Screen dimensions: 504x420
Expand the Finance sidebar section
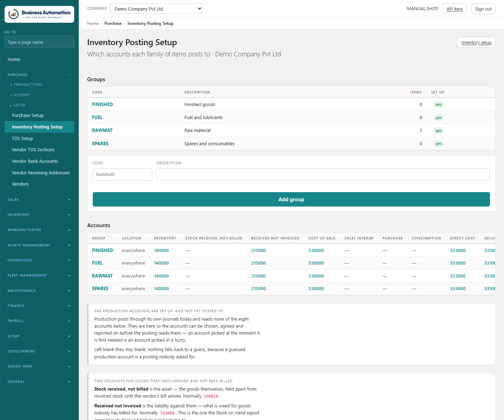pos(39,306)
